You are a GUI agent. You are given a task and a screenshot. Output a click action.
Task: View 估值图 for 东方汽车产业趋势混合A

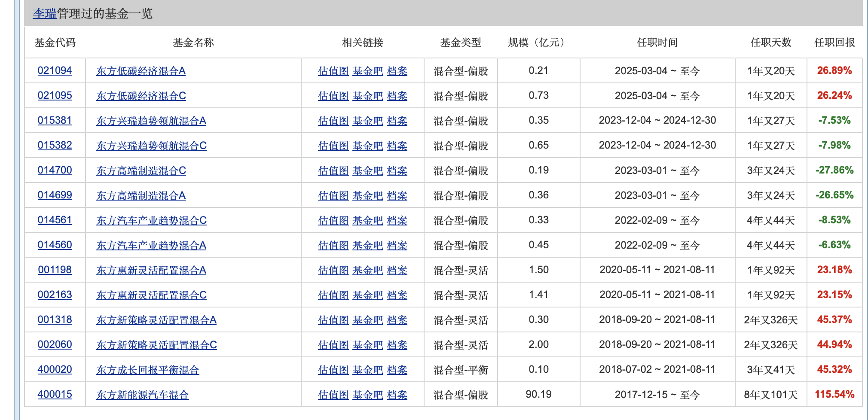[333, 245]
